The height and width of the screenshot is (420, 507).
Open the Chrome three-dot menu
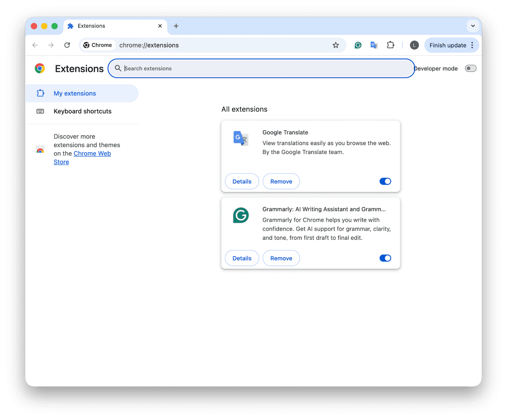click(472, 45)
